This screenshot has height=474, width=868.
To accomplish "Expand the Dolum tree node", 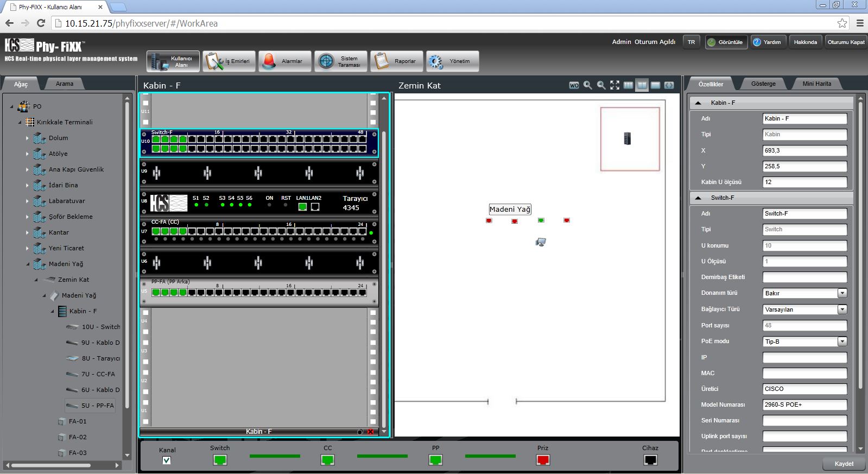I will point(27,138).
